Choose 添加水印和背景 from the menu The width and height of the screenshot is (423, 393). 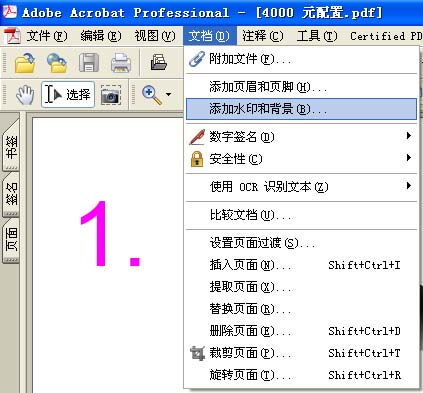[x=301, y=109]
